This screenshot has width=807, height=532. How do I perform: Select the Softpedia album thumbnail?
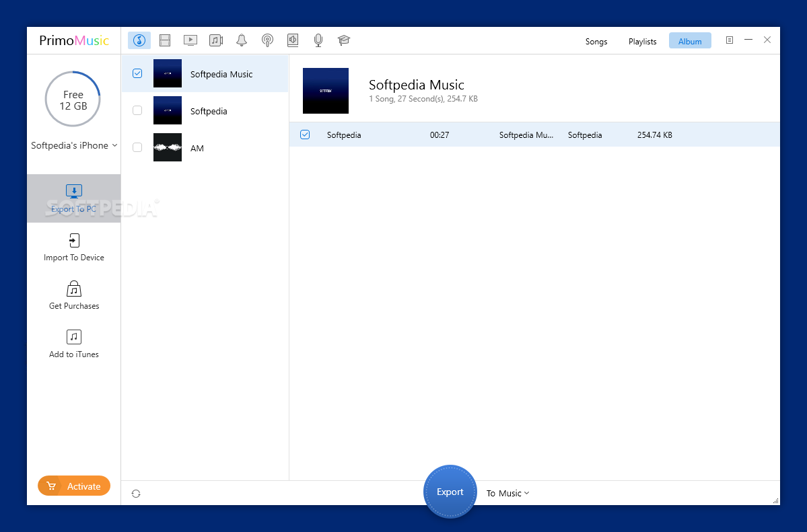tap(168, 110)
